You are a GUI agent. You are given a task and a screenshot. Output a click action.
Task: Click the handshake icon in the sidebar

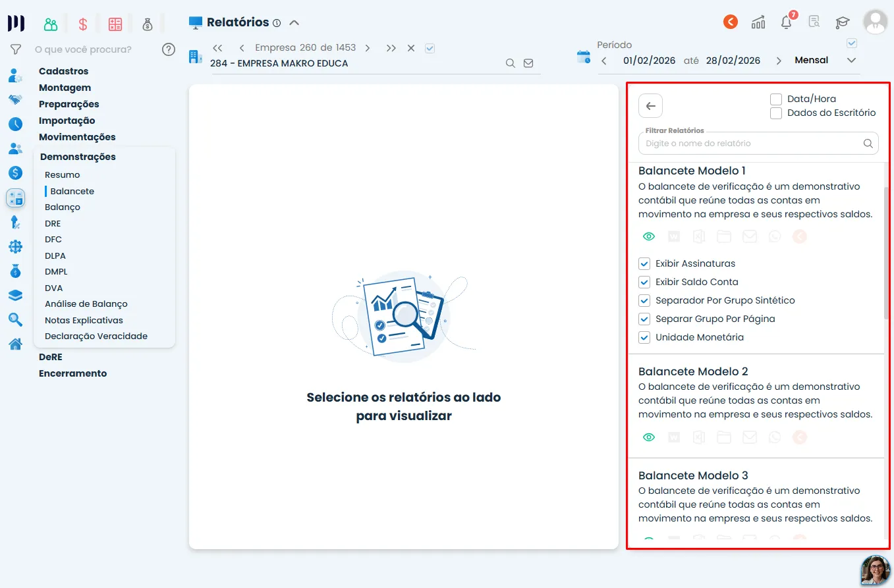click(15, 99)
